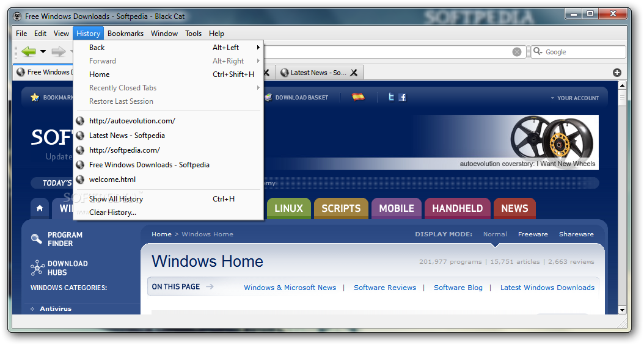Click the scrollbar up arrow
Viewport: 644px width, 345px height.
point(622,85)
